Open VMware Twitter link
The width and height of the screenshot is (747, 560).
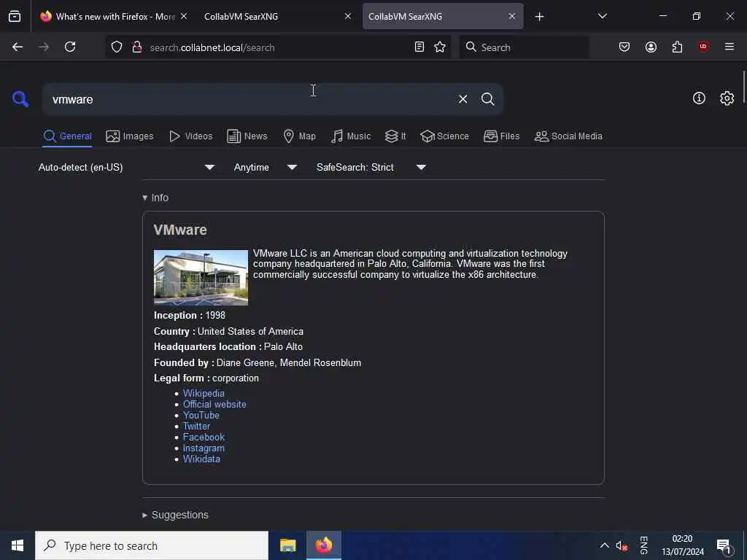tap(196, 426)
